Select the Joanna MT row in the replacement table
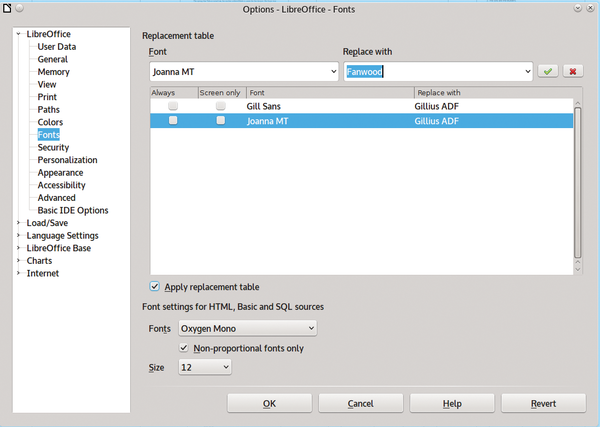The height and width of the screenshot is (427, 600). pyautogui.click(x=362, y=121)
